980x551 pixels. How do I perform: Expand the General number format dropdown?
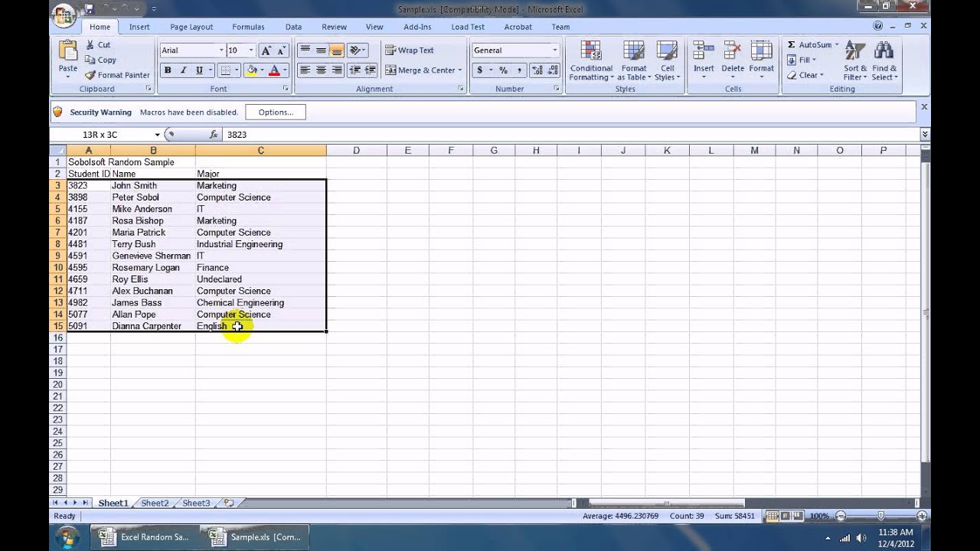click(x=555, y=51)
